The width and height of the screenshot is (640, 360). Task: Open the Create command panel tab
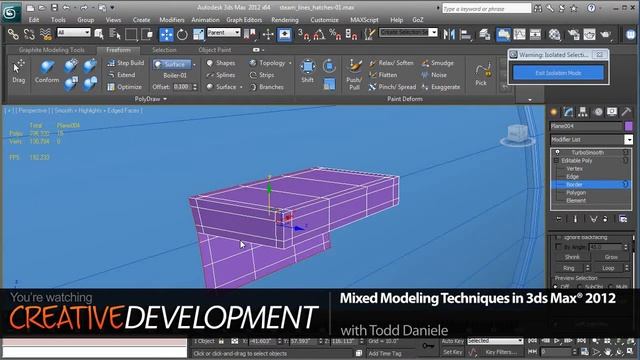[554, 112]
